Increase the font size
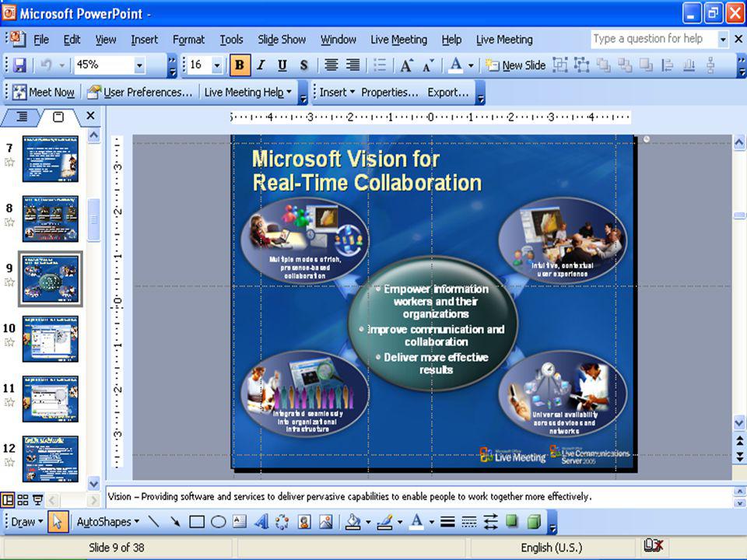This screenshot has height=560, width=747. [406, 65]
